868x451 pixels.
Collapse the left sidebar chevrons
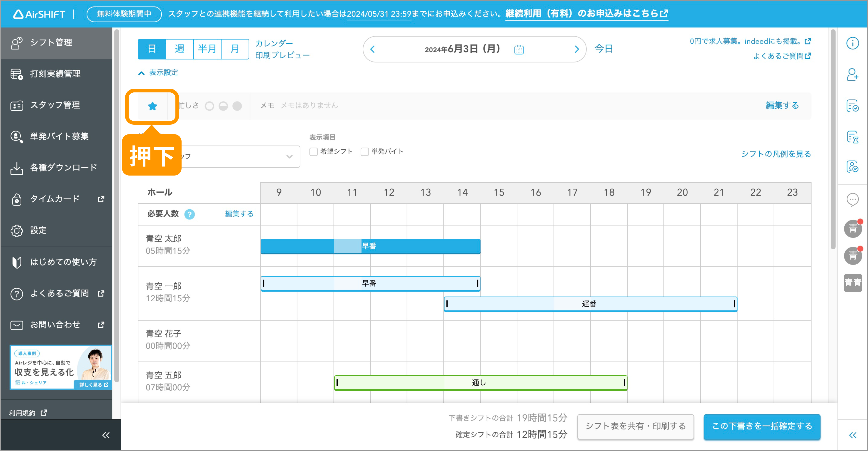(x=106, y=436)
